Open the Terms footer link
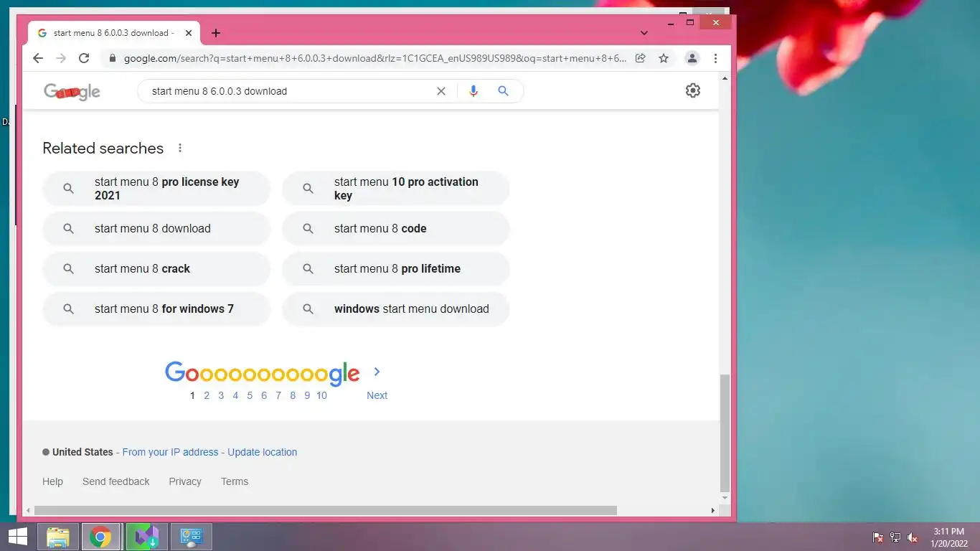This screenshot has width=980, height=551. (235, 481)
